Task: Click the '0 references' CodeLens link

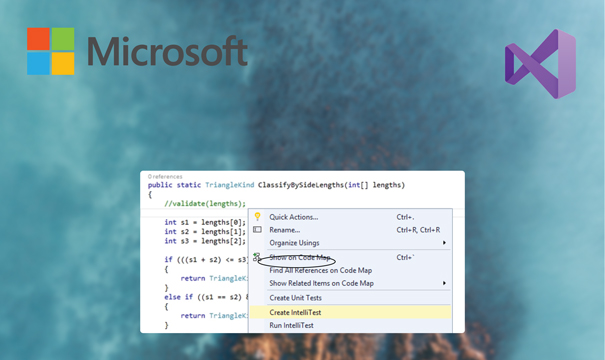Action: 165,176
